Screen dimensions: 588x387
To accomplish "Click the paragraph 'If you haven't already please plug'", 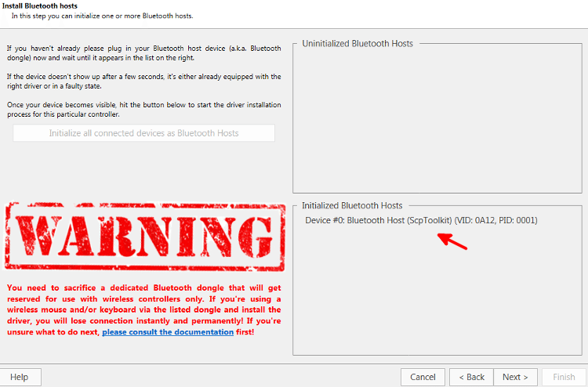I will coord(144,53).
